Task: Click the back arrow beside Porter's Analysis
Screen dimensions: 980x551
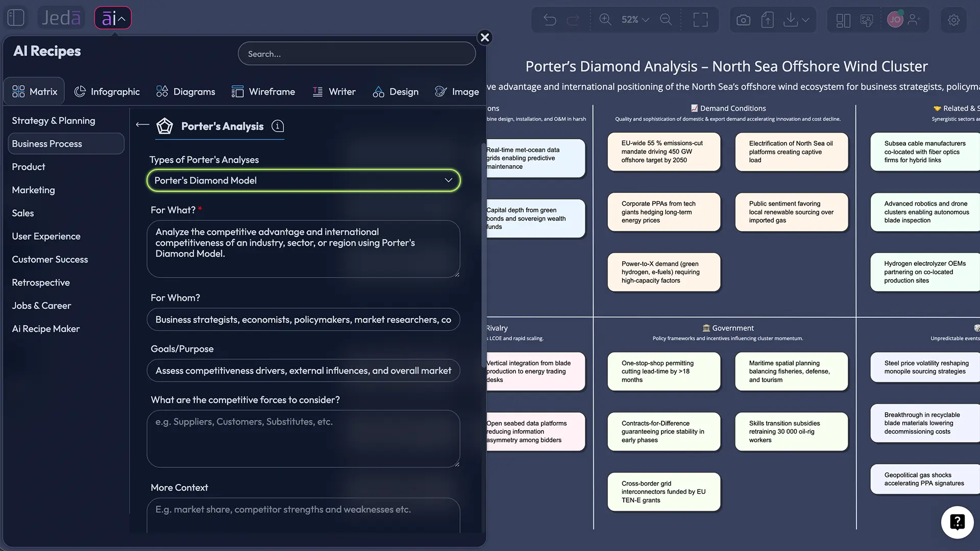Action: (x=142, y=124)
